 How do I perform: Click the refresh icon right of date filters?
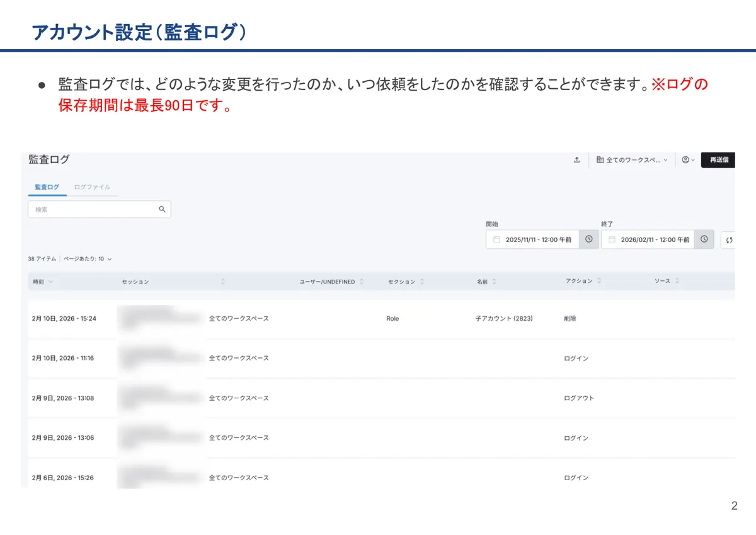point(729,239)
